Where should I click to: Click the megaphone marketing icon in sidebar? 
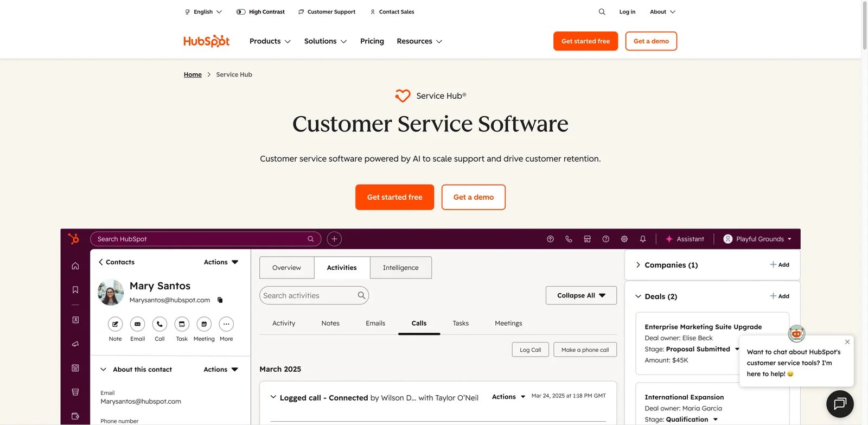[x=75, y=344]
